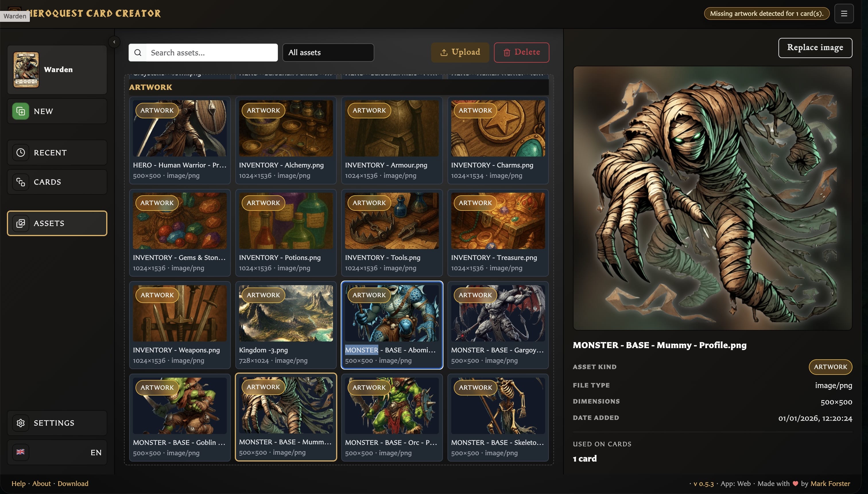Click the Cards stack icon

21,182
